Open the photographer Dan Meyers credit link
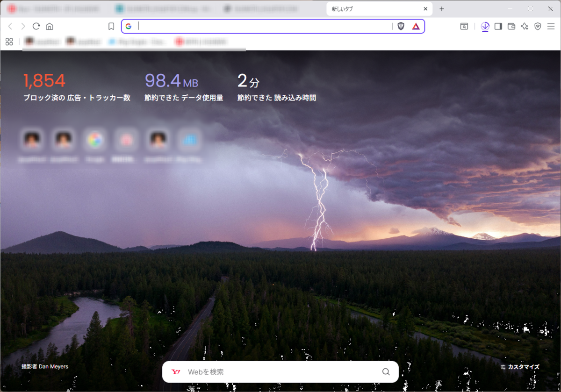The height and width of the screenshot is (392, 561). pyautogui.click(x=45, y=367)
